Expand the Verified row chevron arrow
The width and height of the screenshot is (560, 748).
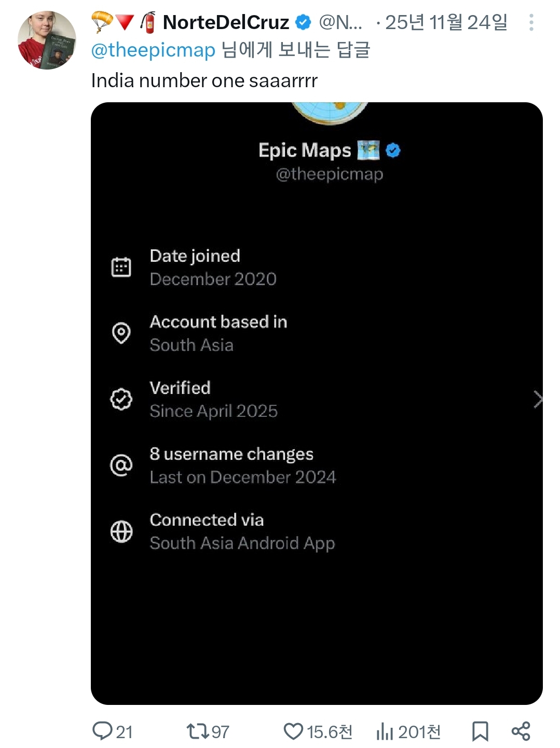(538, 399)
